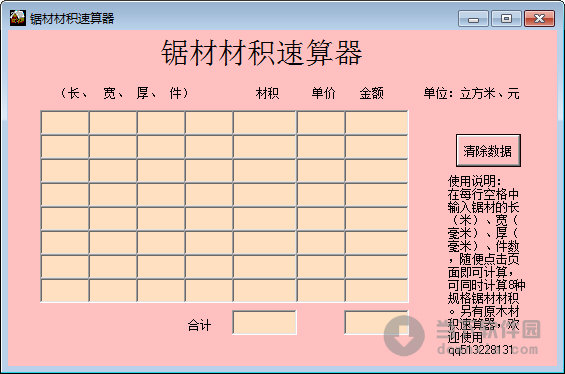
Task: Activate the seventh row 长 length field
Action: (x=65, y=267)
